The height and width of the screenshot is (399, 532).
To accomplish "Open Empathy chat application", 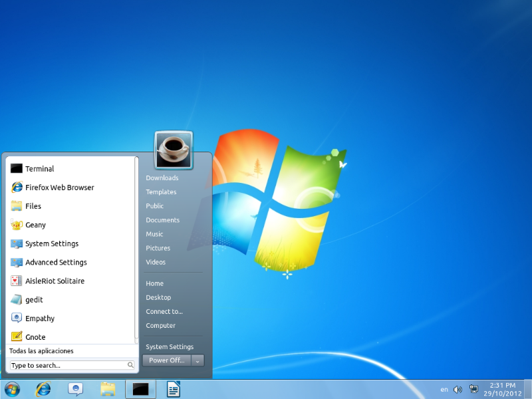I will [39, 319].
